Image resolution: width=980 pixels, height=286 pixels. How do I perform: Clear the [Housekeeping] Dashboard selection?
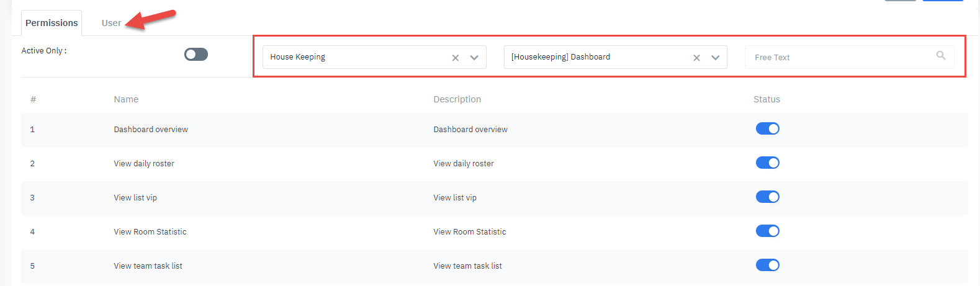pyautogui.click(x=696, y=58)
